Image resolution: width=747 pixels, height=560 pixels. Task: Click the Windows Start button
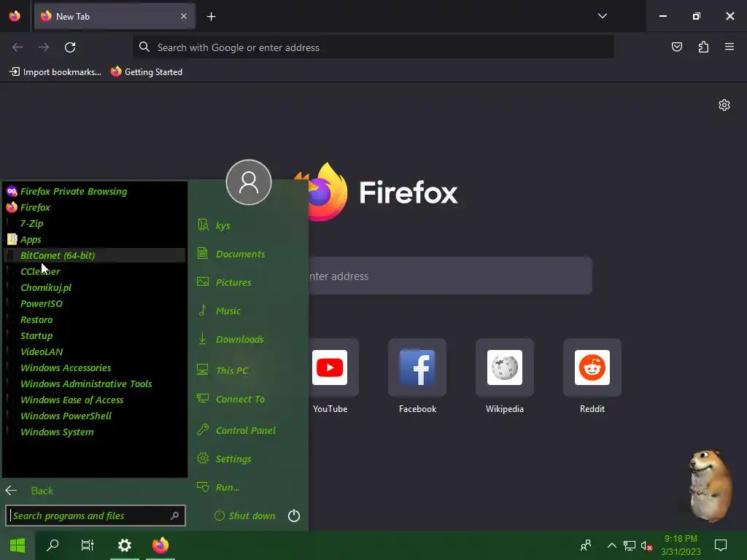click(x=18, y=545)
